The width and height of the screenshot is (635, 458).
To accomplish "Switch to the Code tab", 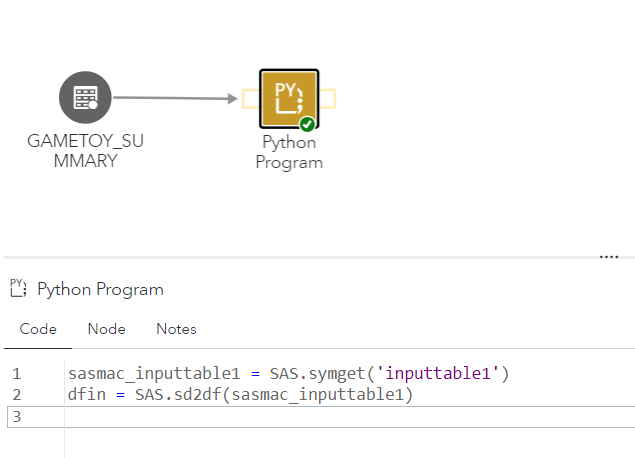I will pyautogui.click(x=38, y=329).
